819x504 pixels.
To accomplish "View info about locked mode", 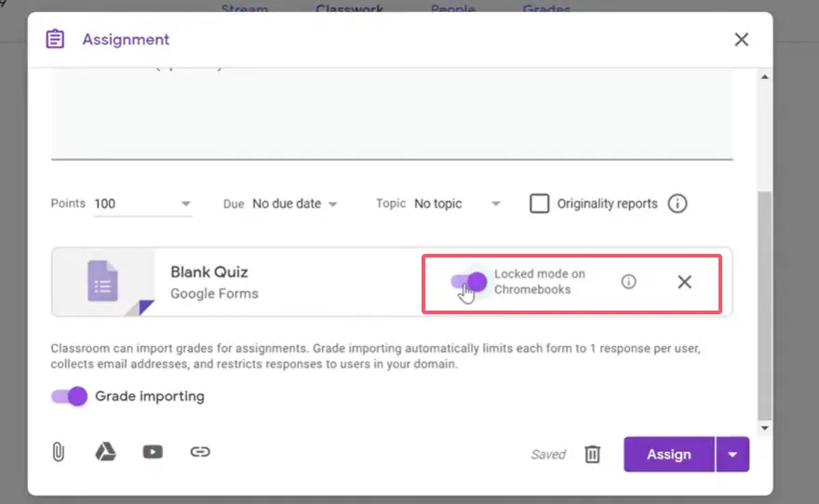I will [629, 282].
